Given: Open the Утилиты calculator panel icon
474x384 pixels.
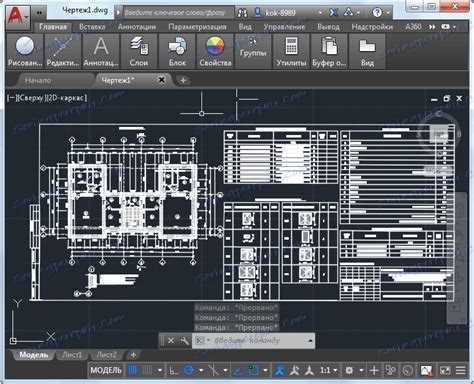Looking at the screenshot, I should (291, 51).
